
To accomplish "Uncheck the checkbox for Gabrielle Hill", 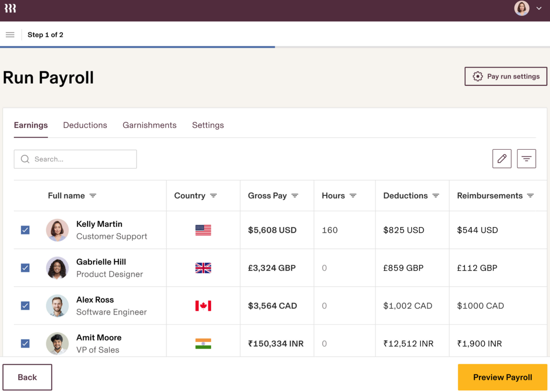I will [25, 268].
